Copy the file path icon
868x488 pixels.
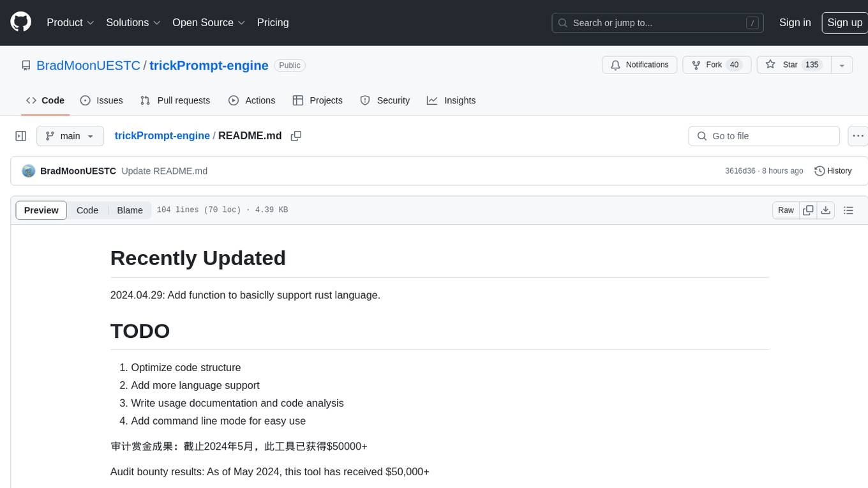point(296,135)
